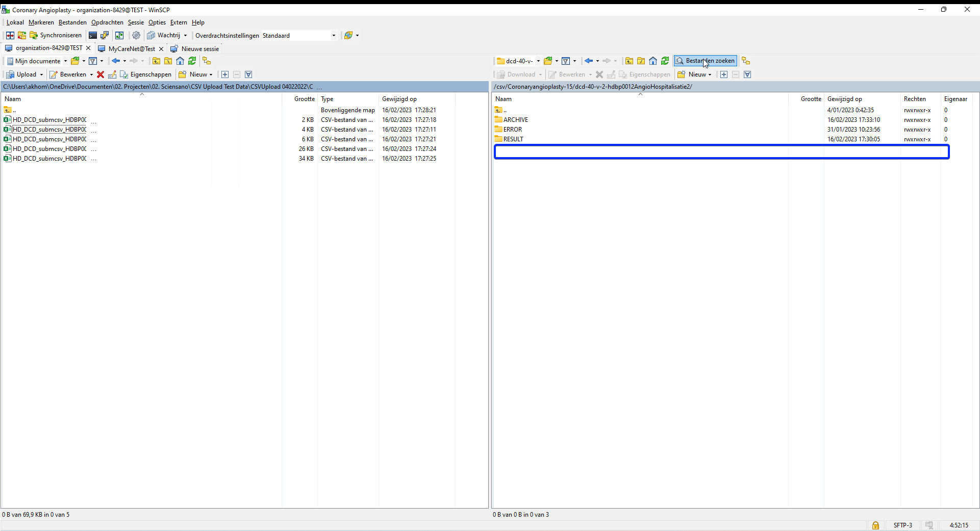The width and height of the screenshot is (980, 531).
Task: Select the ARCHIVE folder in remote pane
Action: point(516,120)
